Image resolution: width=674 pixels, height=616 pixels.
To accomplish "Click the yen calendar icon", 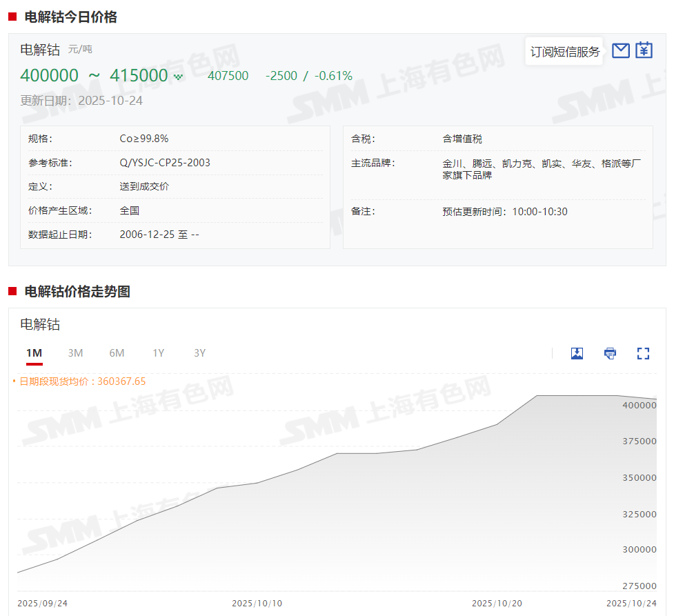I will pyautogui.click(x=644, y=50).
